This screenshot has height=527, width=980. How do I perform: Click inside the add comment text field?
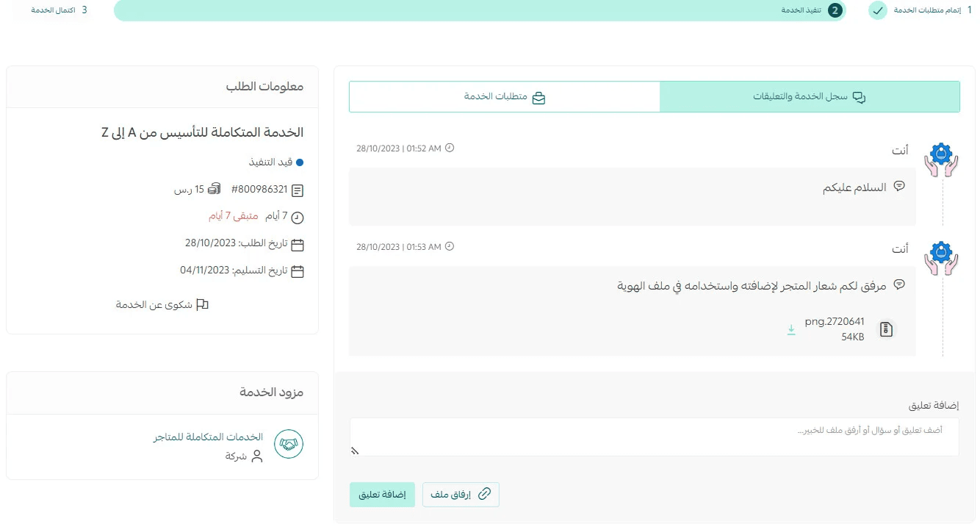654,437
